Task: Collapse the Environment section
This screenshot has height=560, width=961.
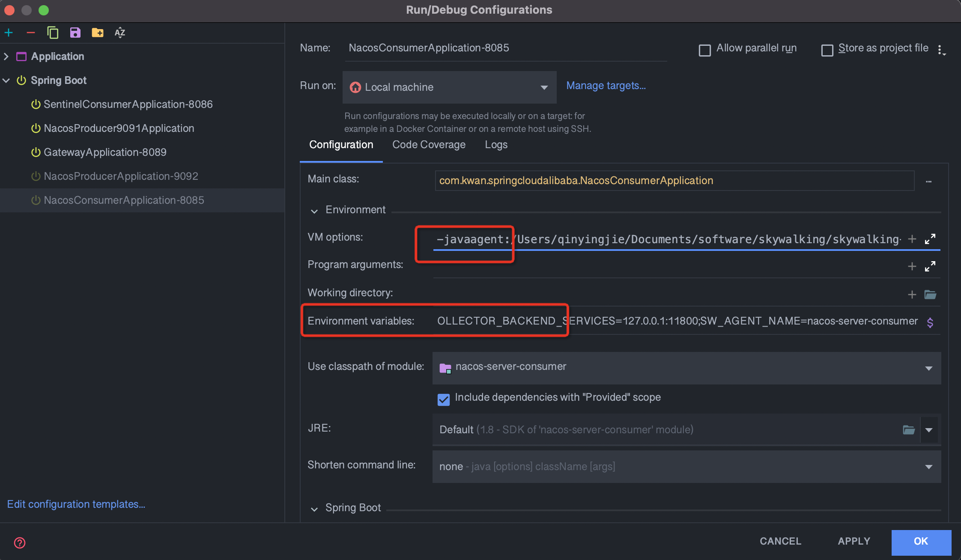Action: click(x=314, y=211)
